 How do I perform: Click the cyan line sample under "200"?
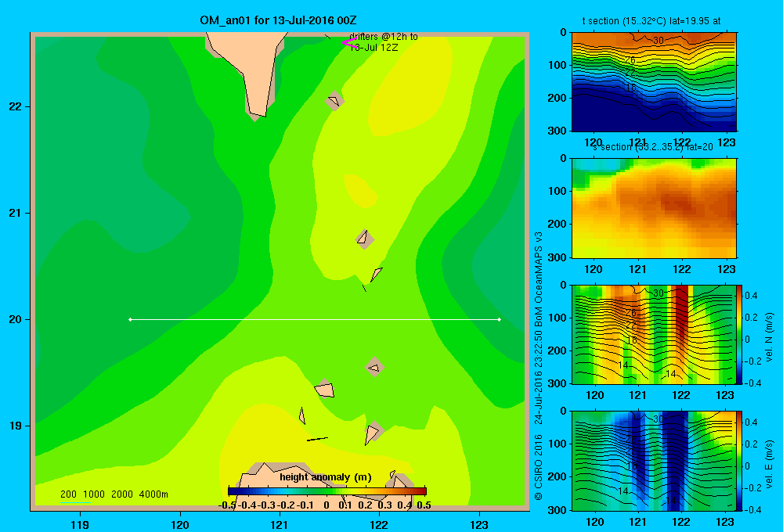click(x=75, y=502)
